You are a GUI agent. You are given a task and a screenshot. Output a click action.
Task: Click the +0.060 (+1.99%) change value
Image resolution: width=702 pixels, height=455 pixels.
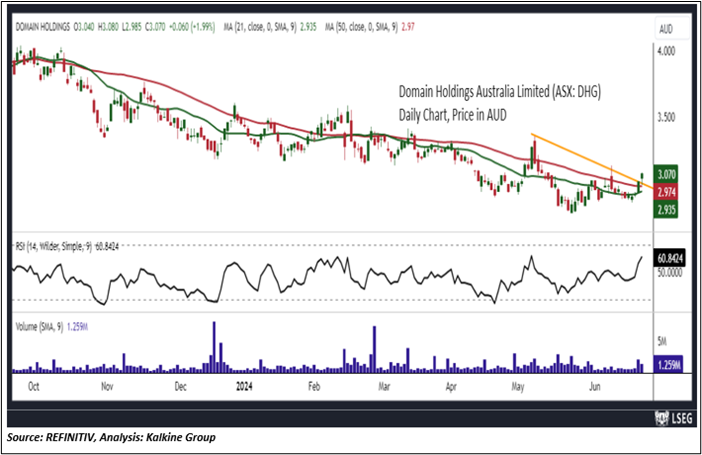pyautogui.click(x=191, y=27)
